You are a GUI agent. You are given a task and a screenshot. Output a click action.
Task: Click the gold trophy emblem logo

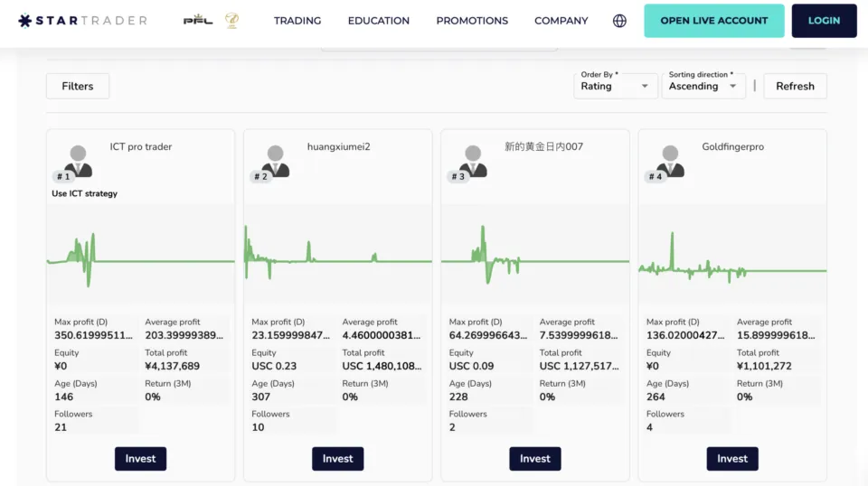[x=231, y=21]
